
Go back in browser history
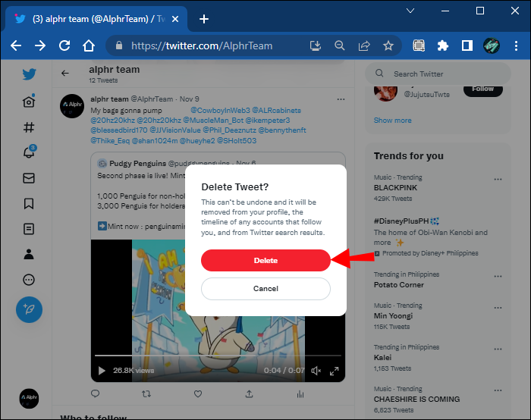16,45
